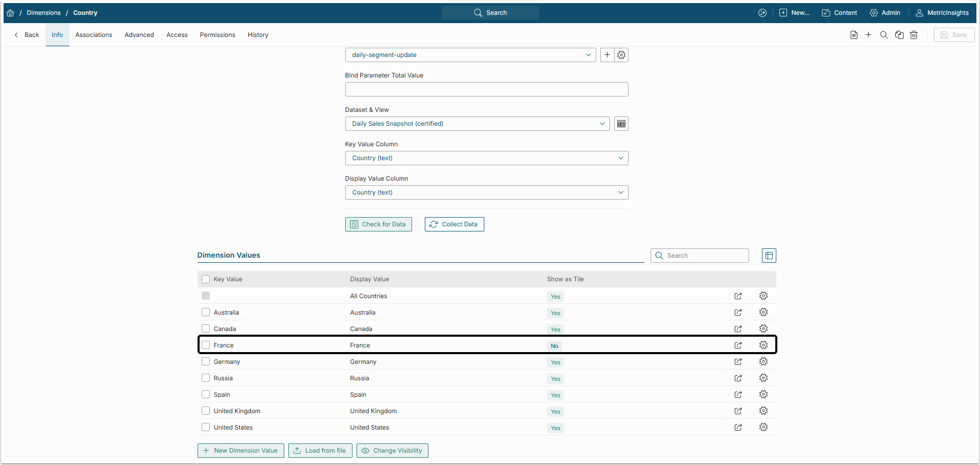The height and width of the screenshot is (465, 980).
Task: Toggle the select-all Key Value checkbox
Action: click(206, 279)
